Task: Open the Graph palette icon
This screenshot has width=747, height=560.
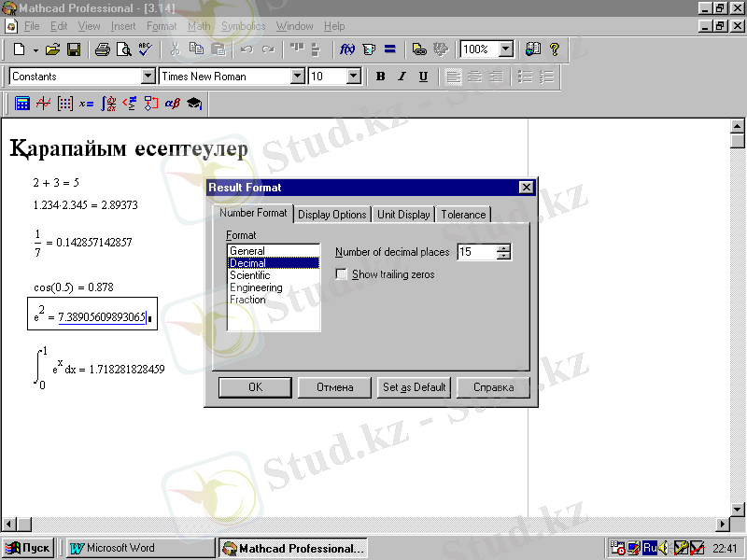Action: tap(43, 104)
